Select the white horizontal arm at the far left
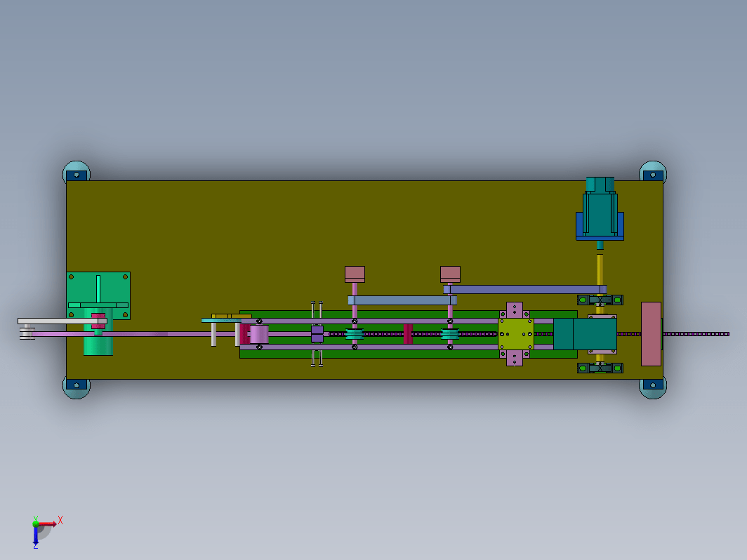This screenshot has height=560, width=747. tap(62, 321)
